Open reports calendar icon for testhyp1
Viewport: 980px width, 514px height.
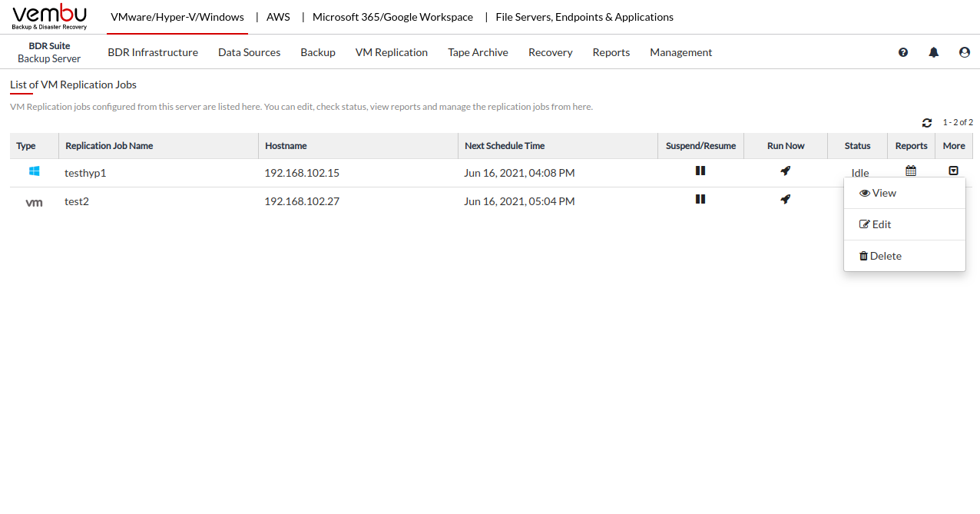click(x=911, y=171)
